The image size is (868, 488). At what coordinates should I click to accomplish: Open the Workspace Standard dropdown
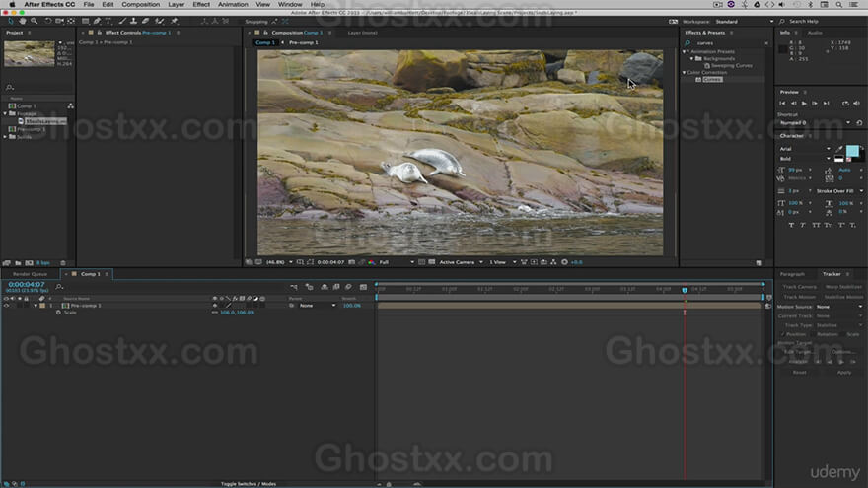(x=744, y=22)
